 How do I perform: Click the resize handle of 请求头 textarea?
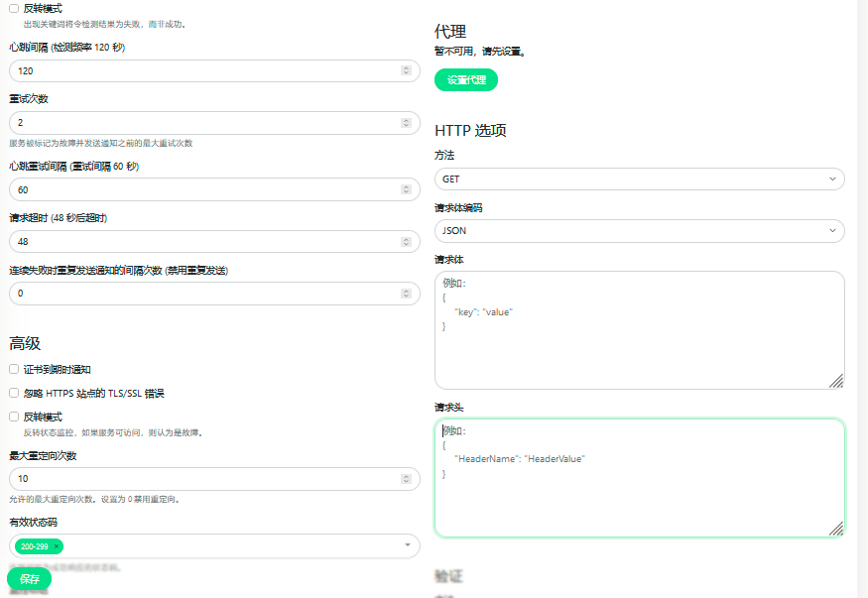pos(836,529)
